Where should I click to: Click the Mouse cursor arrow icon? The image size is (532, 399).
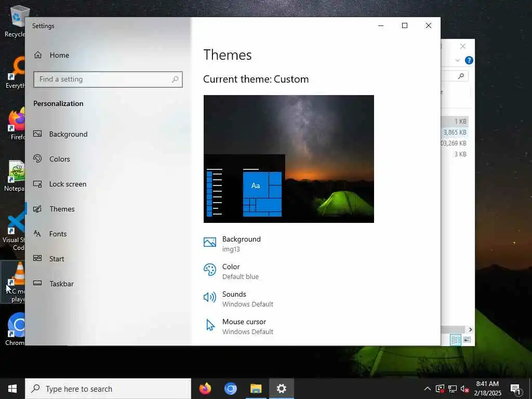(x=210, y=325)
